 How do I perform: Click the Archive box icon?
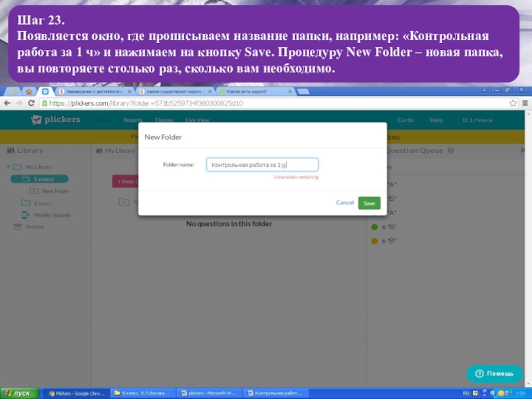[x=17, y=227]
